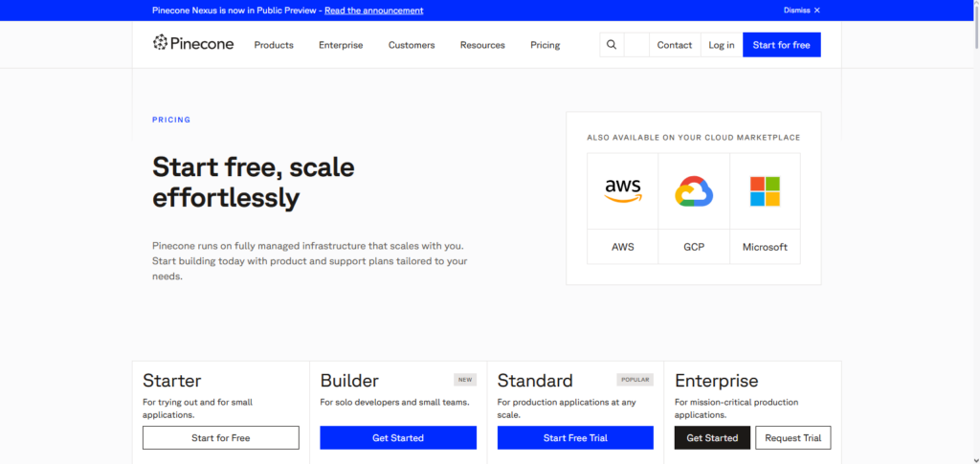Open the Enterprise menu
The width and height of the screenshot is (980, 464).
(341, 45)
